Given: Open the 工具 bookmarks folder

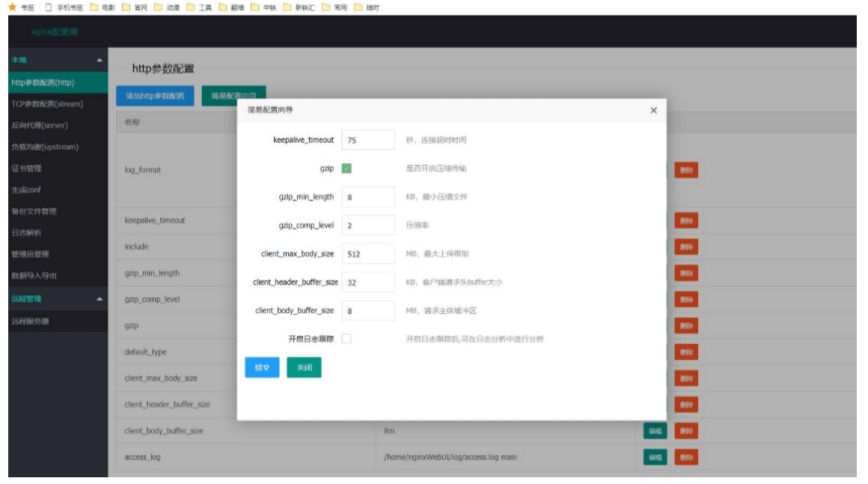Looking at the screenshot, I should pyautogui.click(x=198, y=9).
